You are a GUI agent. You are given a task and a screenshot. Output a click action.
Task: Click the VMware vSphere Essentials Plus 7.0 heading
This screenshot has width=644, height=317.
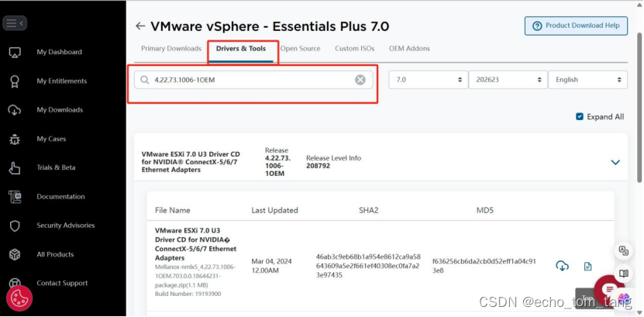tap(270, 26)
